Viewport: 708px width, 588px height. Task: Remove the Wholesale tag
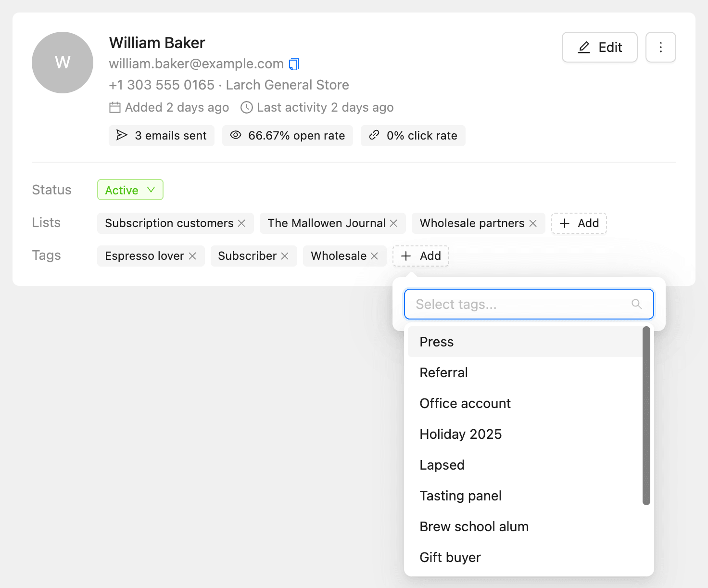pos(374,256)
